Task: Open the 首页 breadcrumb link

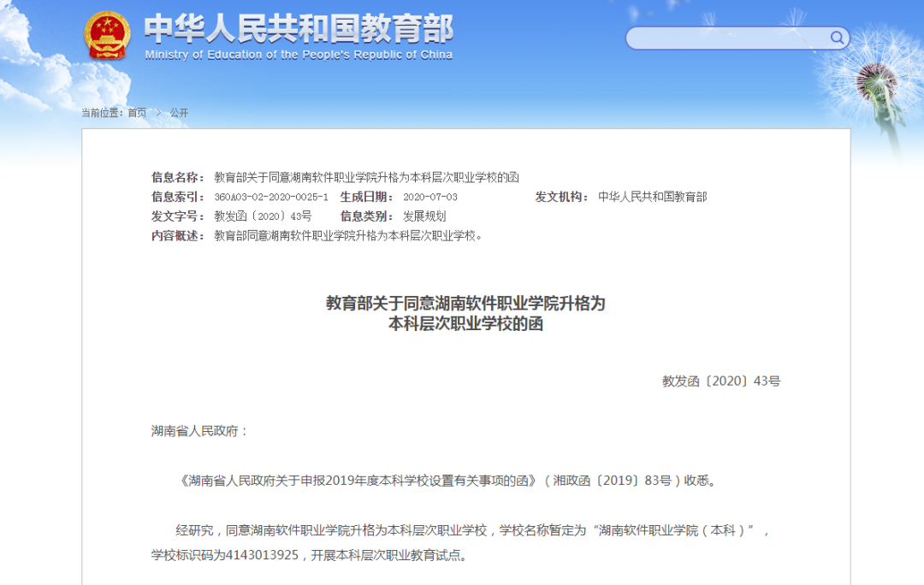Action: 135,112
